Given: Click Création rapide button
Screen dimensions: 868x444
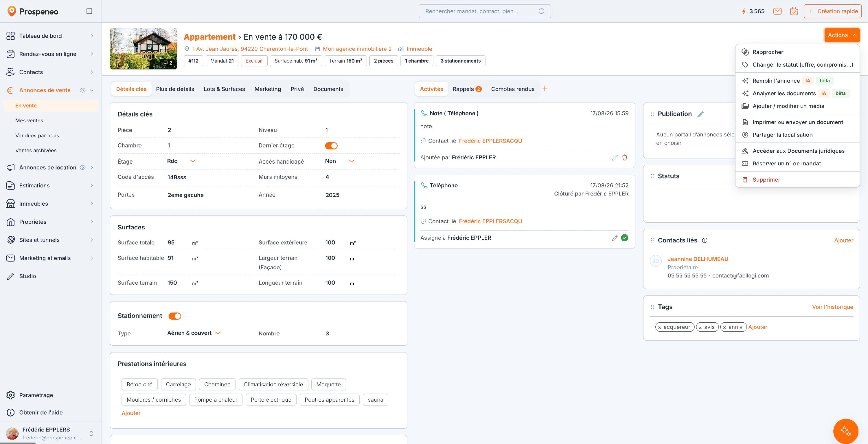Looking at the screenshot, I should (833, 11).
